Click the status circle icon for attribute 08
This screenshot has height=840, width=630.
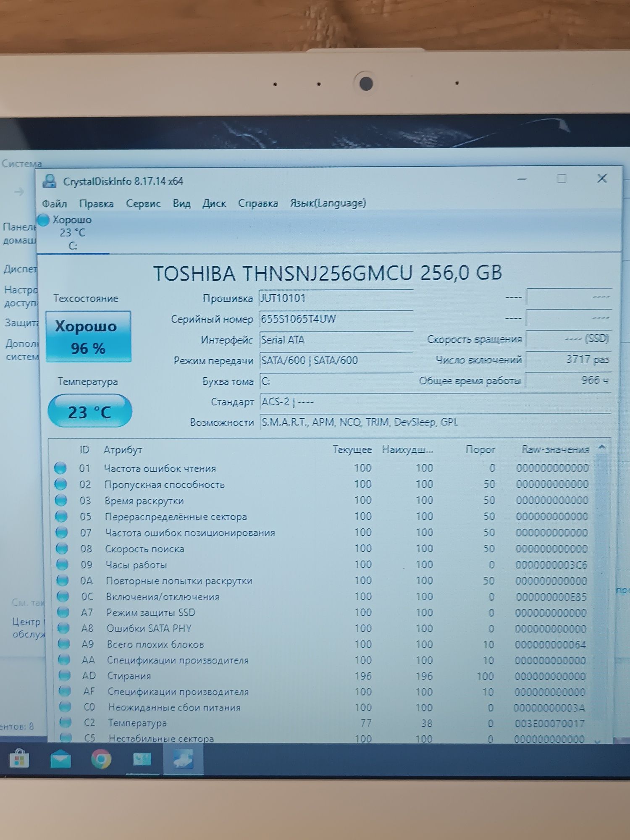pos(62,549)
